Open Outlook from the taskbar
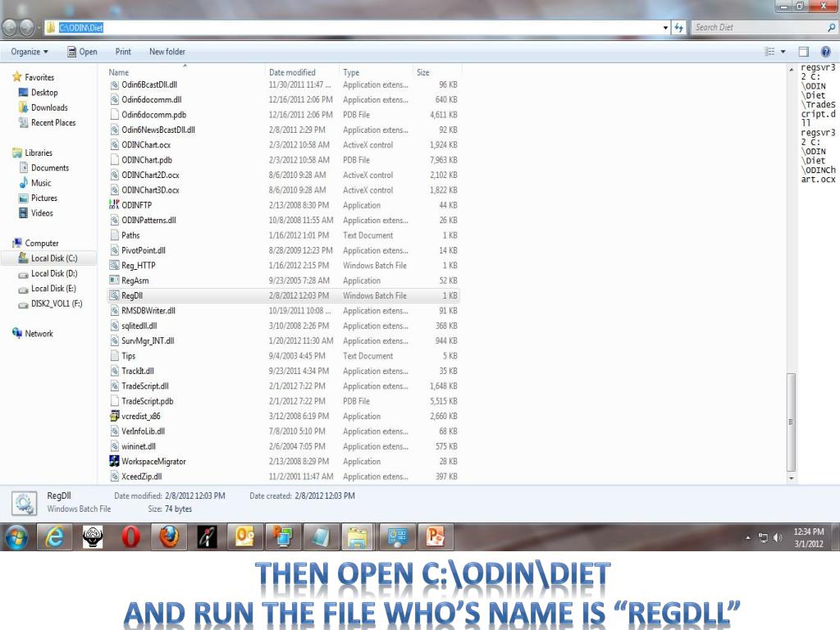 [244, 536]
